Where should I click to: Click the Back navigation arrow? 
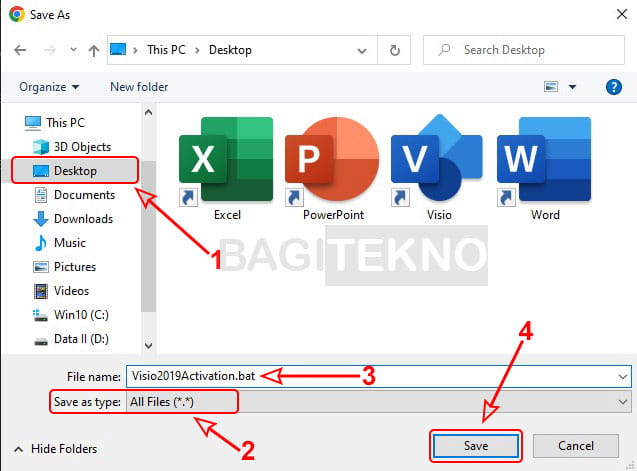pos(20,50)
